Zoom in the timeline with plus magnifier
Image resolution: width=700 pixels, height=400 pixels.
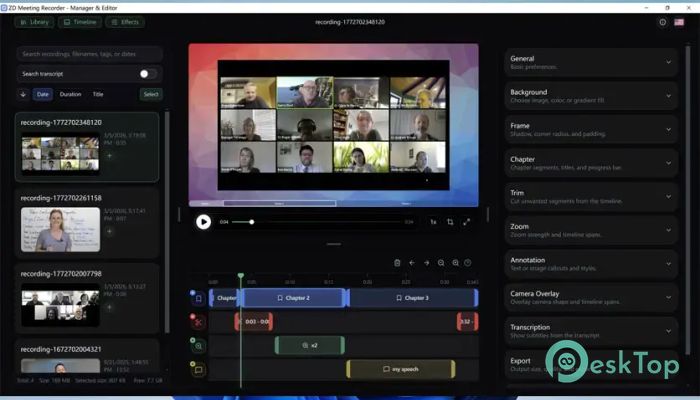point(455,263)
